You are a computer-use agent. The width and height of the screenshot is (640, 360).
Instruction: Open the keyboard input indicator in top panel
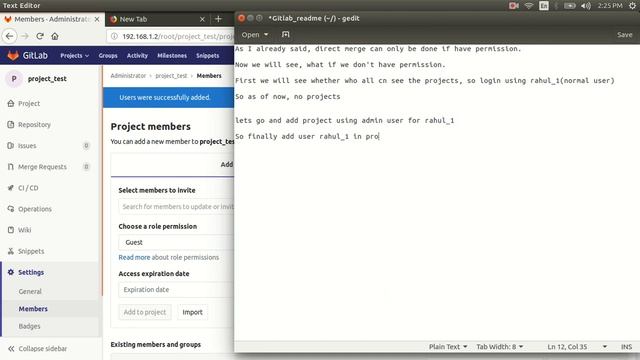pyautogui.click(x=544, y=6)
